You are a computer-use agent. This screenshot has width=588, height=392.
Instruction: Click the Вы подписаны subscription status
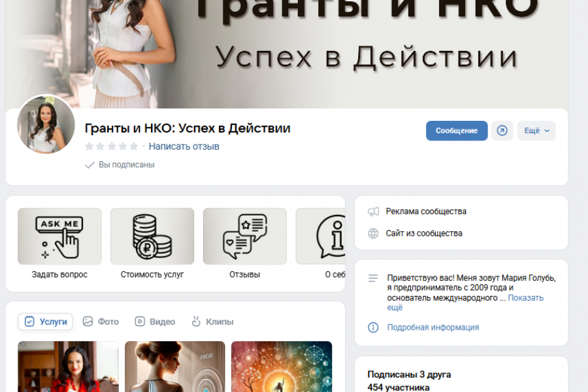[120, 165]
